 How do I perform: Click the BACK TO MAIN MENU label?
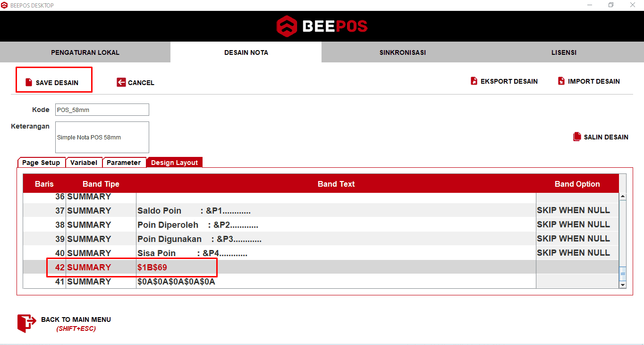(x=76, y=319)
